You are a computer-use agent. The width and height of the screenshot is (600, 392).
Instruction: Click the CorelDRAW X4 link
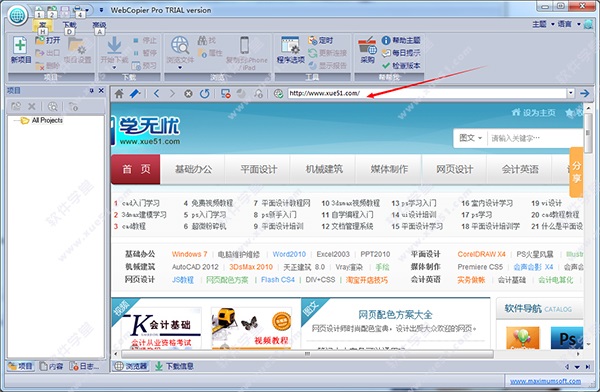[481, 254]
